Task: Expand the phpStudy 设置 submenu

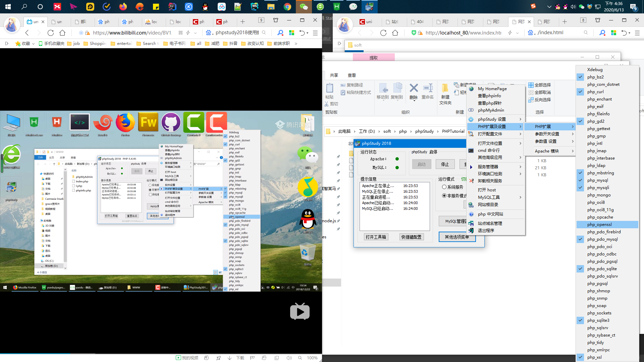Action: [495, 119]
